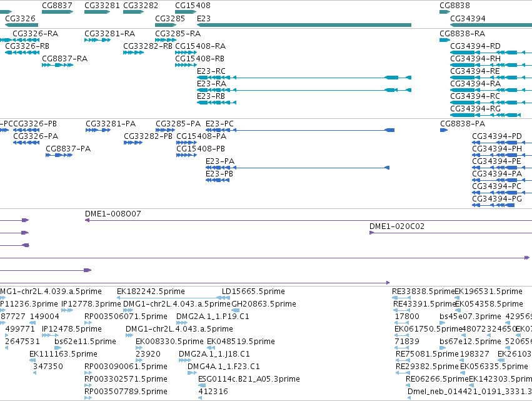
Task: Open DMG4A.1_1.F23.C1 label
Action: tap(224, 367)
